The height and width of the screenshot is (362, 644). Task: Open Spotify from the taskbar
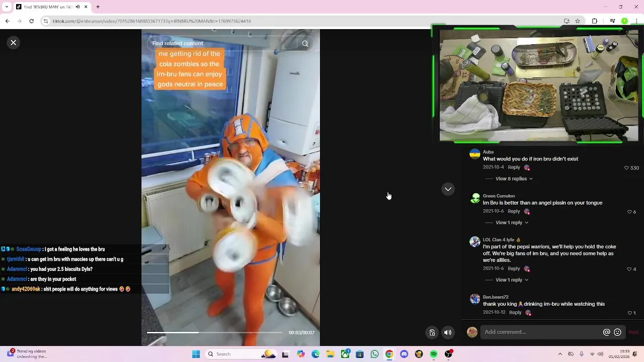click(434, 354)
